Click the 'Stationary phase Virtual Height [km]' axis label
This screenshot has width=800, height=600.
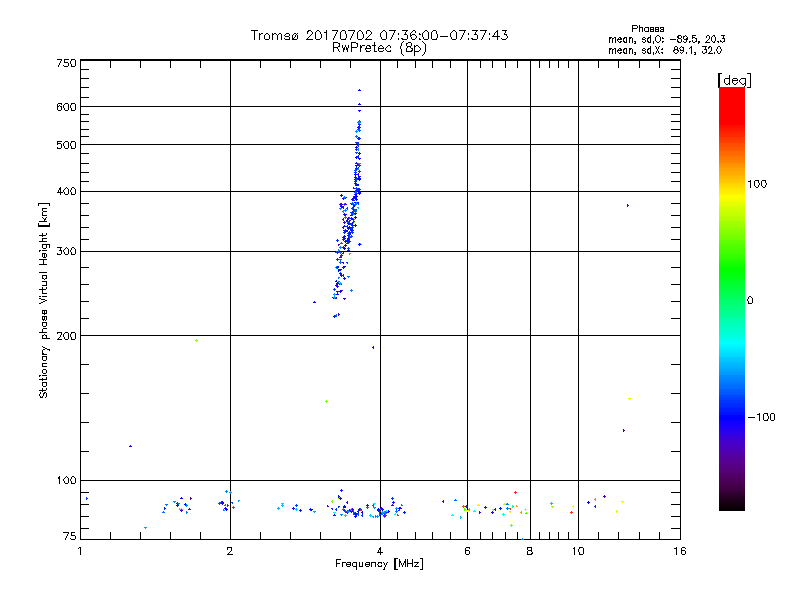pos(43,301)
